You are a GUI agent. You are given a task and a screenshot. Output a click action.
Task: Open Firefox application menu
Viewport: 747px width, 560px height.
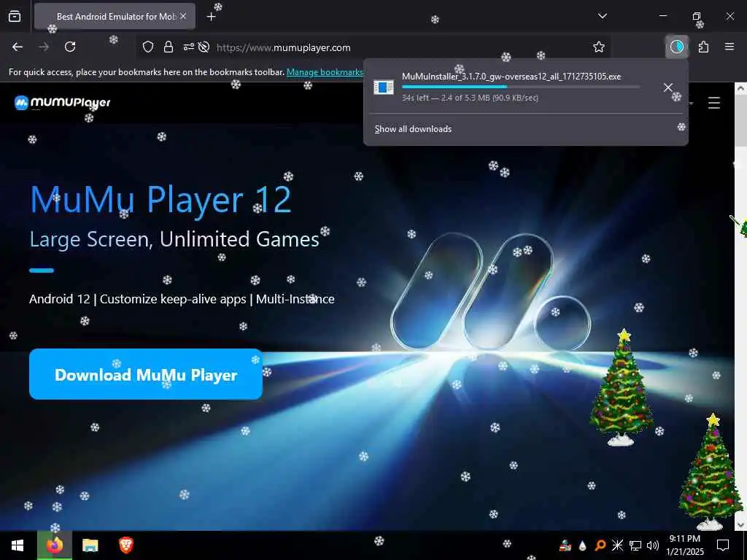tap(729, 47)
